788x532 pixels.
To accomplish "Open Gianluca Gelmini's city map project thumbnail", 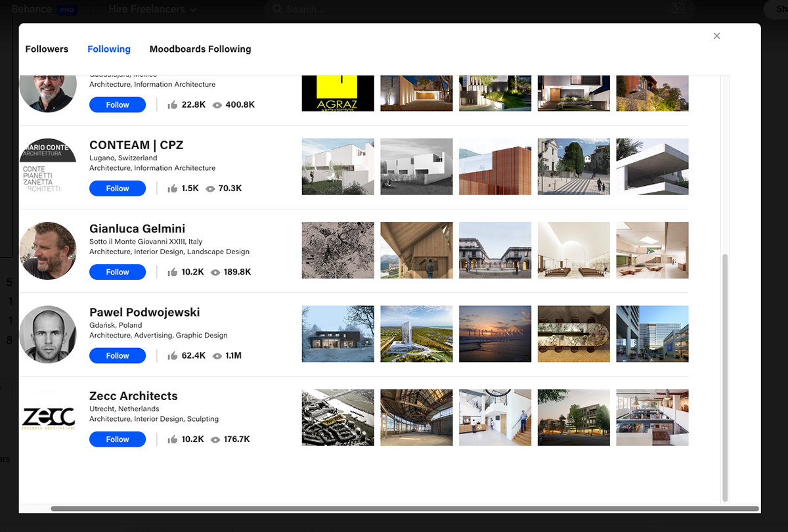I will click(338, 250).
